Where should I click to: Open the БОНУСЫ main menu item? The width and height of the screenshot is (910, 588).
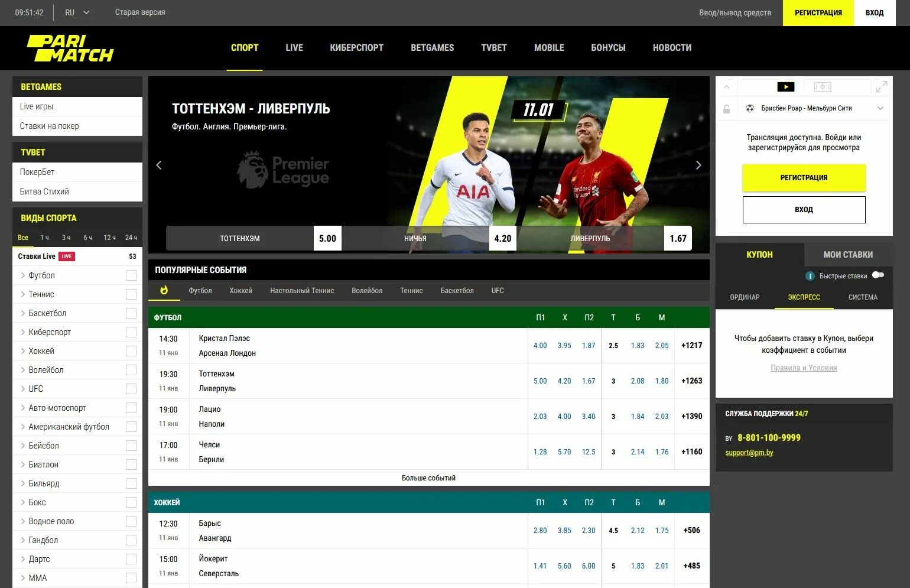pyautogui.click(x=608, y=48)
